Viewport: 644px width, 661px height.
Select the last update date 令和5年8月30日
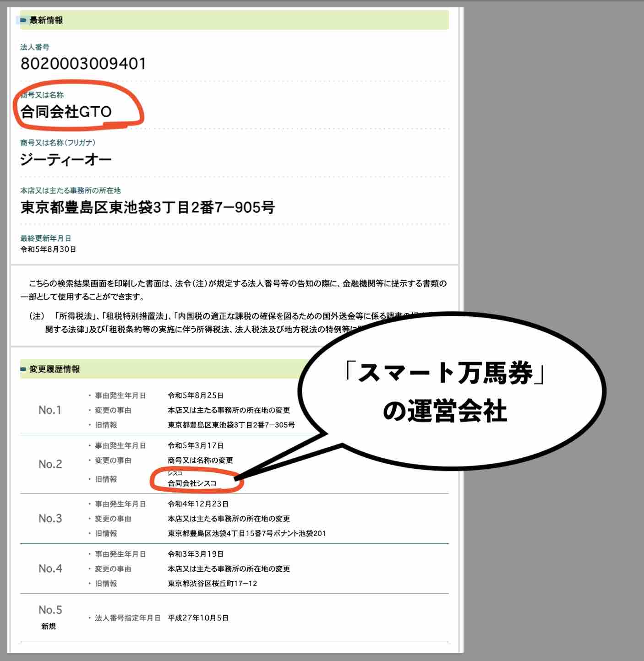[x=48, y=250]
